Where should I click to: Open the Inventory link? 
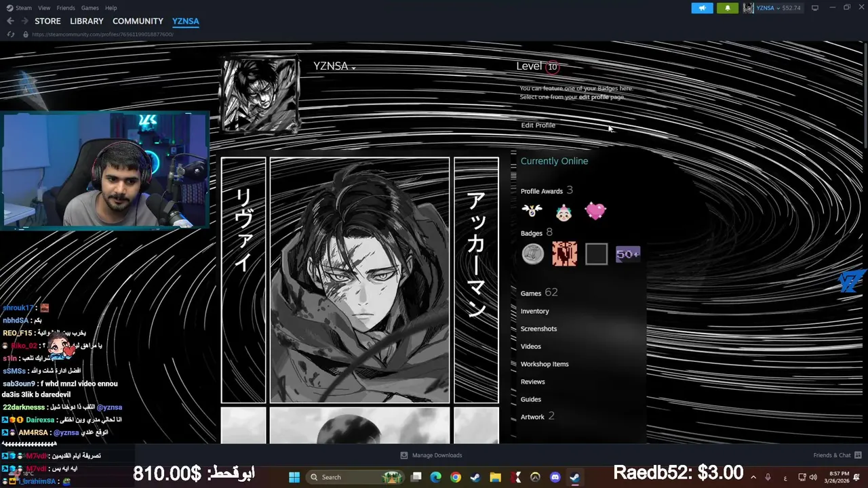(535, 311)
